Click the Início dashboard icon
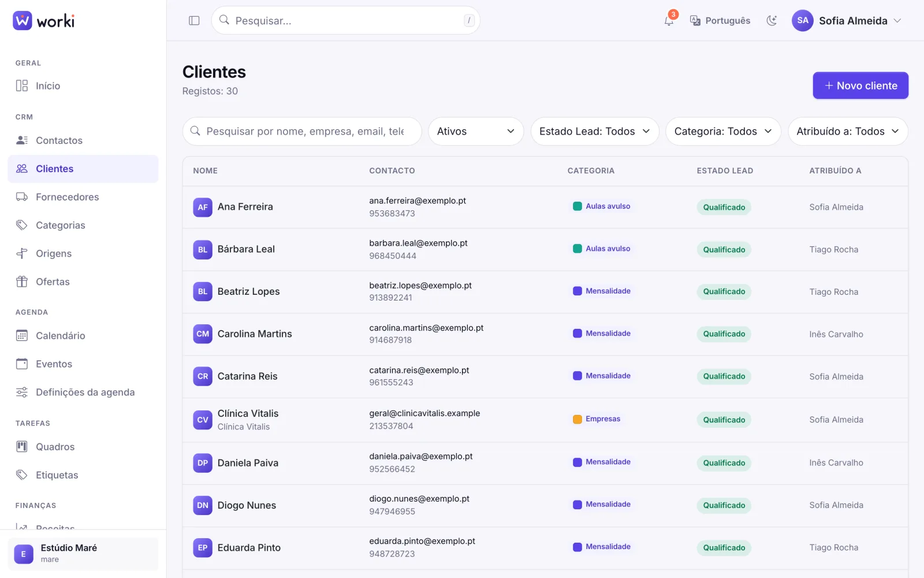924x578 pixels. pos(22,86)
